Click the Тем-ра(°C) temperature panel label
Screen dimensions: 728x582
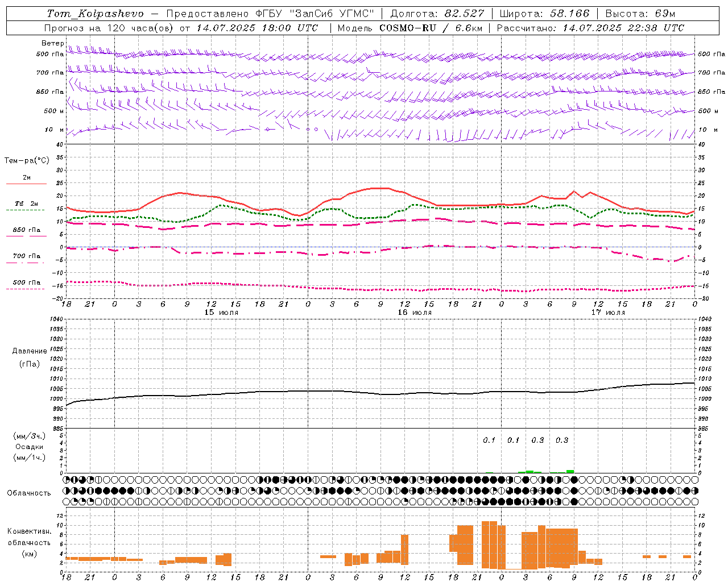(x=27, y=161)
